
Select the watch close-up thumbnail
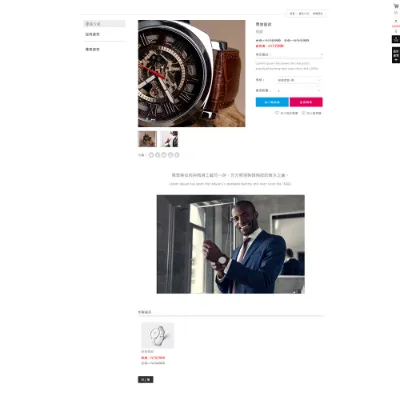tap(147, 139)
